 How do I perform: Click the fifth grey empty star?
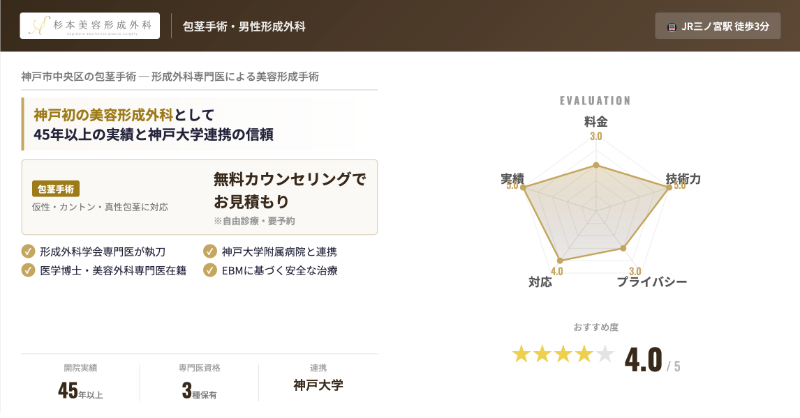(x=605, y=354)
